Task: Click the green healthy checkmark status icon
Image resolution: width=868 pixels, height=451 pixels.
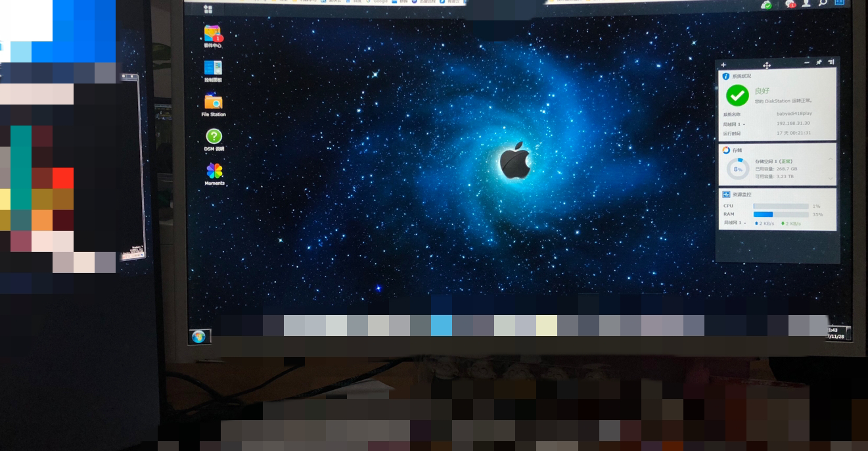Action: coord(737,95)
